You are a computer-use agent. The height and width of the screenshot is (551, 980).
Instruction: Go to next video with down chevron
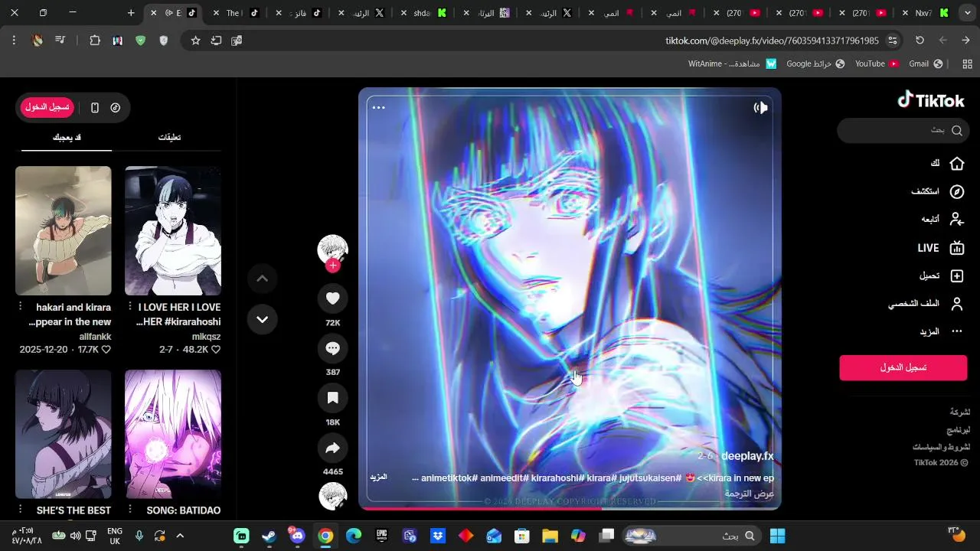click(262, 319)
